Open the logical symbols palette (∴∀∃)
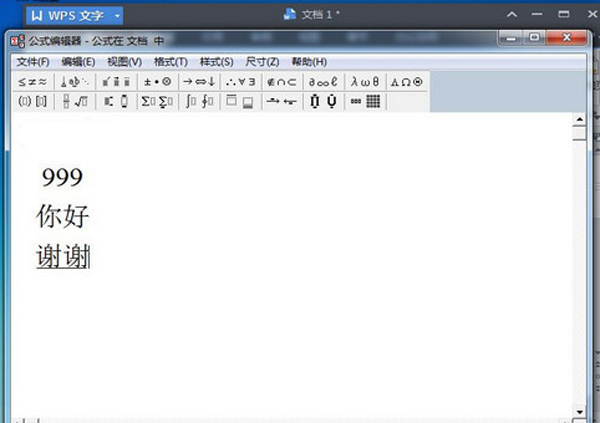The image size is (600, 423). tap(241, 82)
